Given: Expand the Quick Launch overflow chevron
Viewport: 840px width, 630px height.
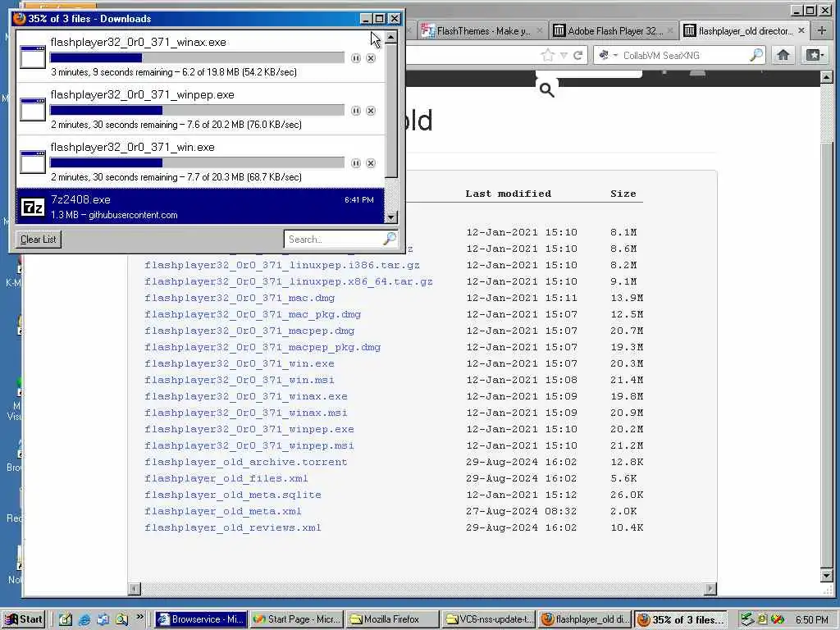Looking at the screenshot, I should [x=139, y=617].
